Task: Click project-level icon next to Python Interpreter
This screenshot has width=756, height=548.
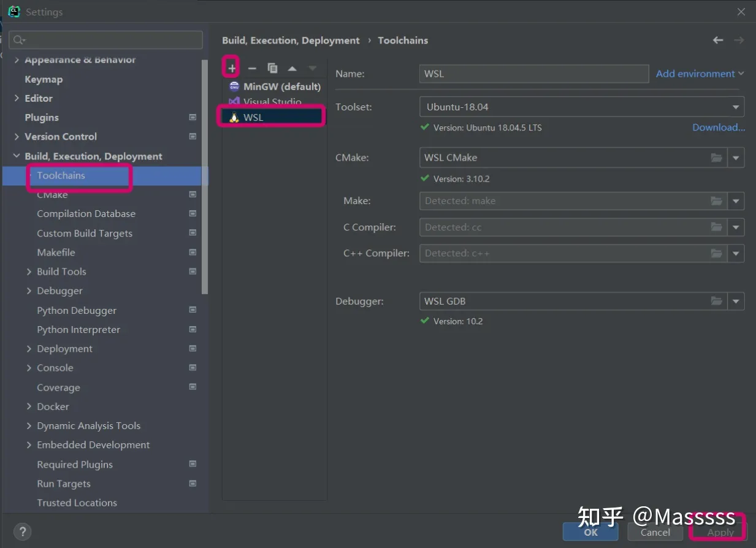Action: point(193,329)
